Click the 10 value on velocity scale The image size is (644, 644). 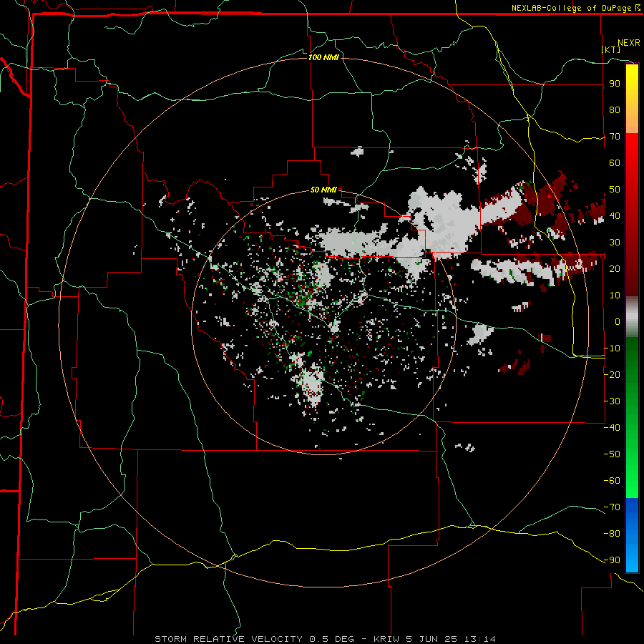coord(615,296)
